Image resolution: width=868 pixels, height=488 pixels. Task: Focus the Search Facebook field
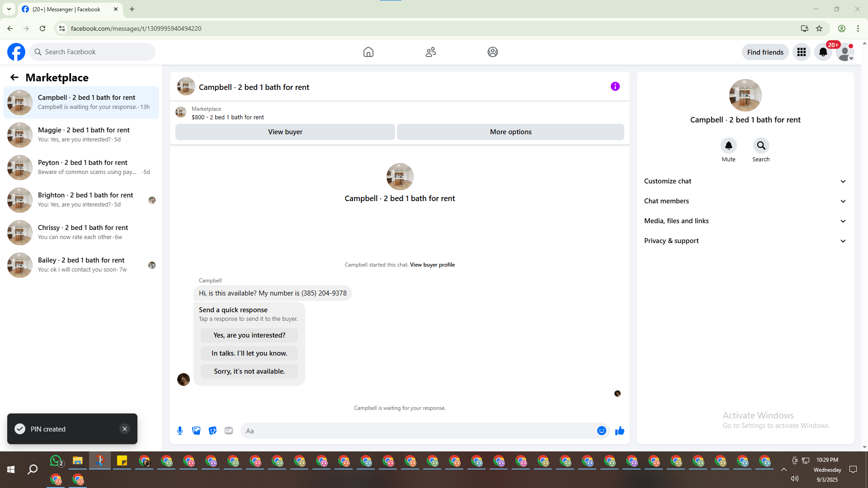click(92, 52)
